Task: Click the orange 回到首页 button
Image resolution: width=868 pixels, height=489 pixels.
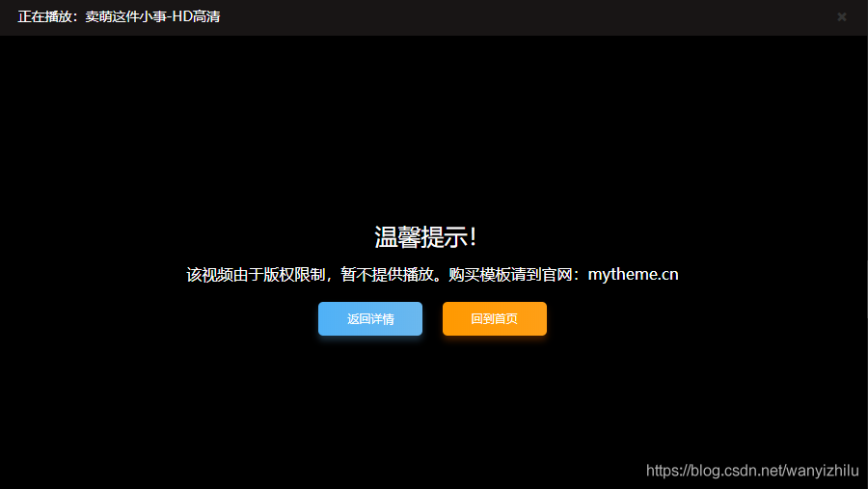Action: point(494,319)
